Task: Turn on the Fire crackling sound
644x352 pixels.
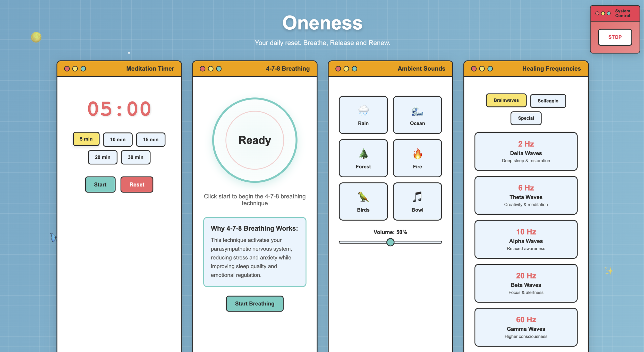Action: (417, 158)
